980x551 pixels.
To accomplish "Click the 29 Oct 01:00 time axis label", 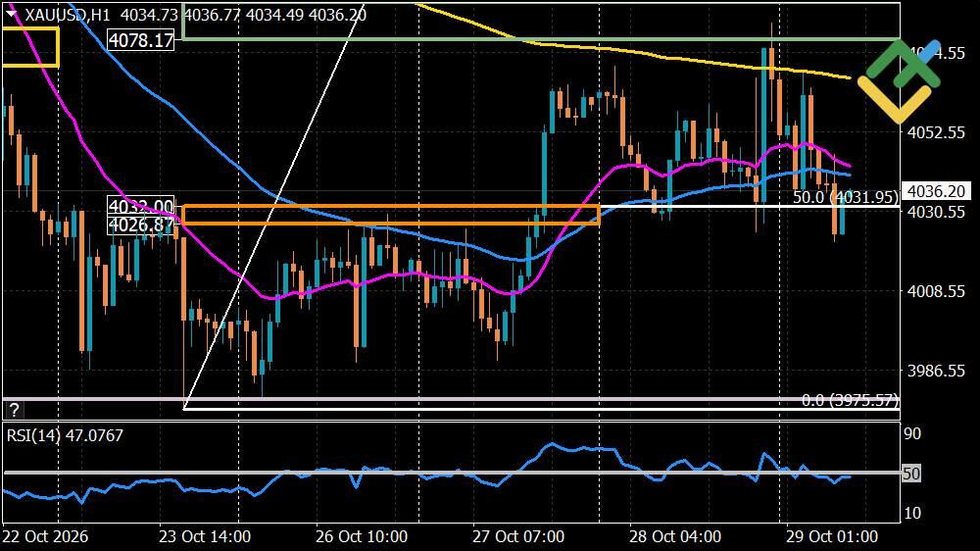I will pyautogui.click(x=832, y=536).
